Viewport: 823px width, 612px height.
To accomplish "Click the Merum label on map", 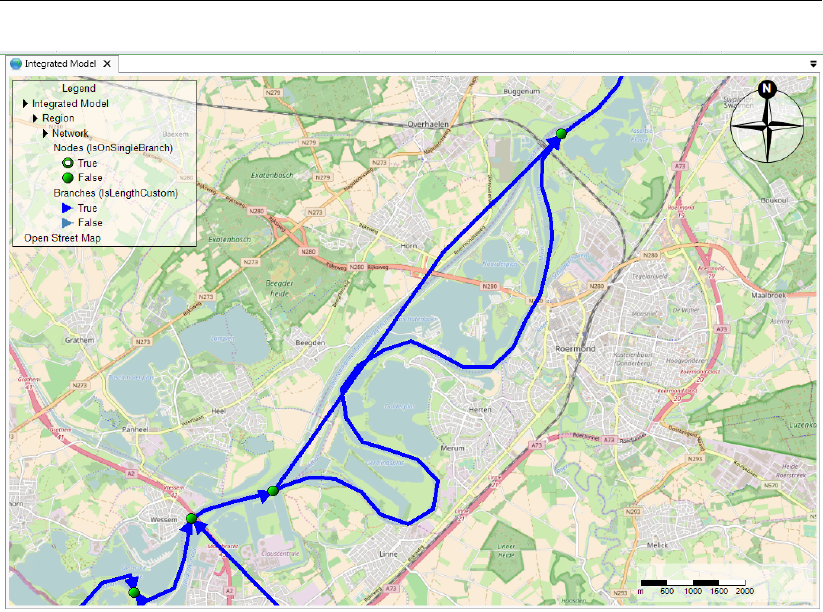I will [x=452, y=448].
